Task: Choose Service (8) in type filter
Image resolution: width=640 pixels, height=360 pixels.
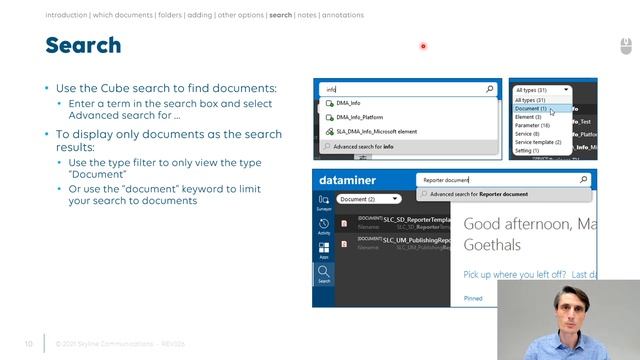Action: pos(542,134)
